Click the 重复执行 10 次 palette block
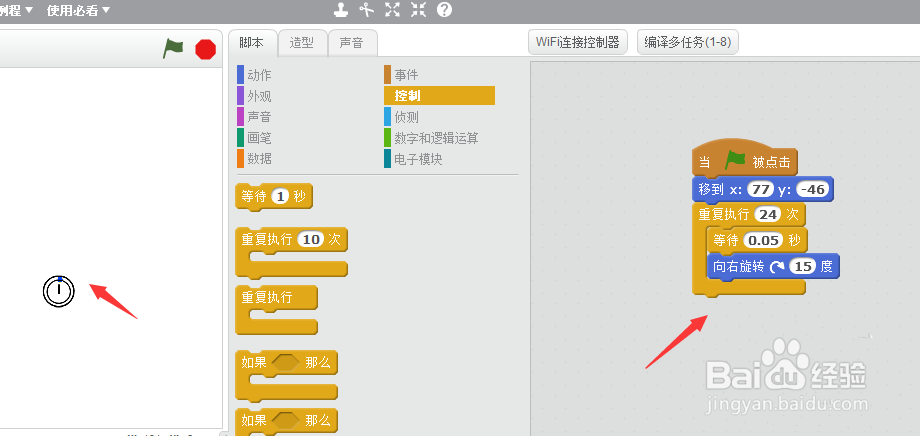920x436 pixels. [x=292, y=252]
